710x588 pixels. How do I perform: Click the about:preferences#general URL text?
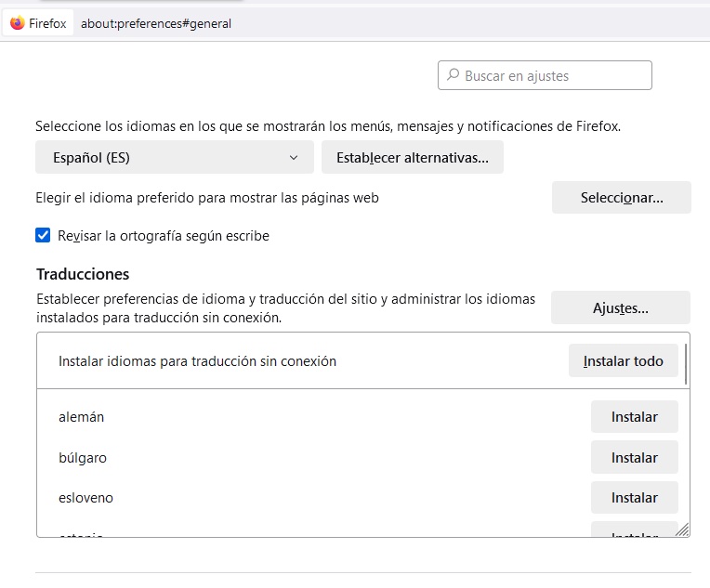[x=156, y=23]
